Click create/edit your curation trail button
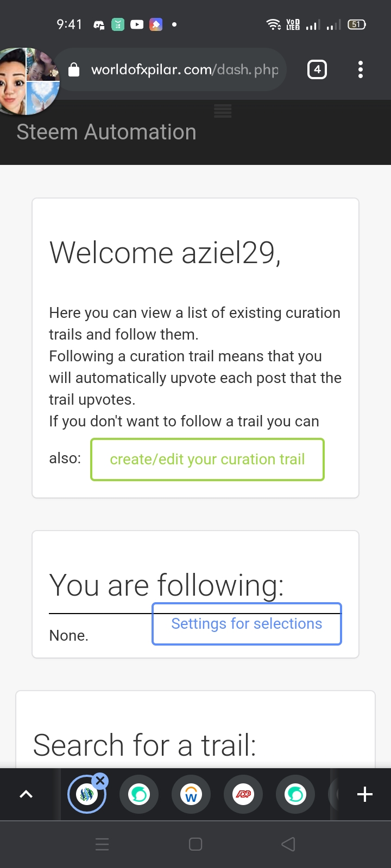 pyautogui.click(x=207, y=459)
